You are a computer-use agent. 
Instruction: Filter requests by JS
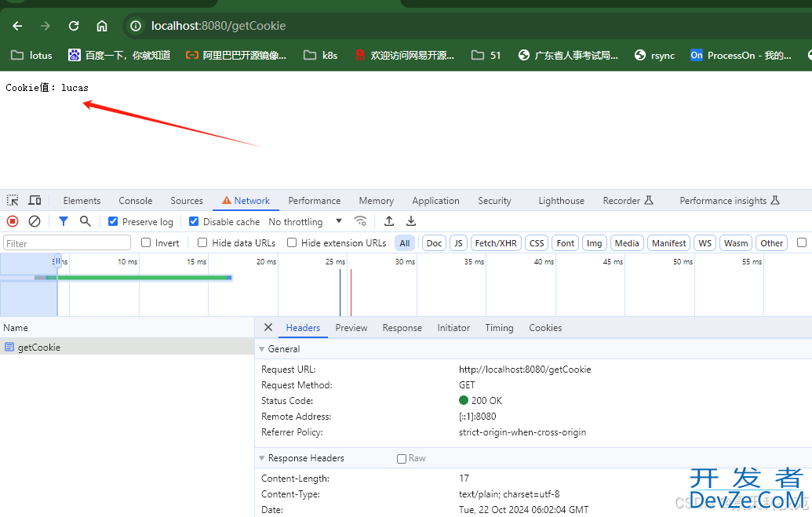pos(458,243)
